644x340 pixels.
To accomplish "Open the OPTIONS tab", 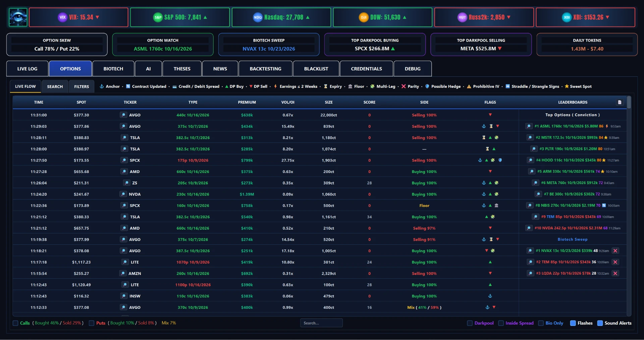I will [x=70, y=69].
